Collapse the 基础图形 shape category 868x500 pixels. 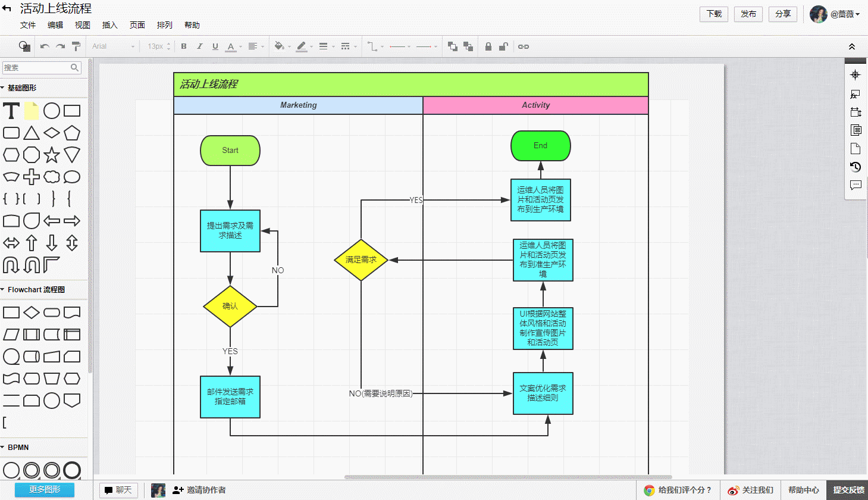point(21,88)
